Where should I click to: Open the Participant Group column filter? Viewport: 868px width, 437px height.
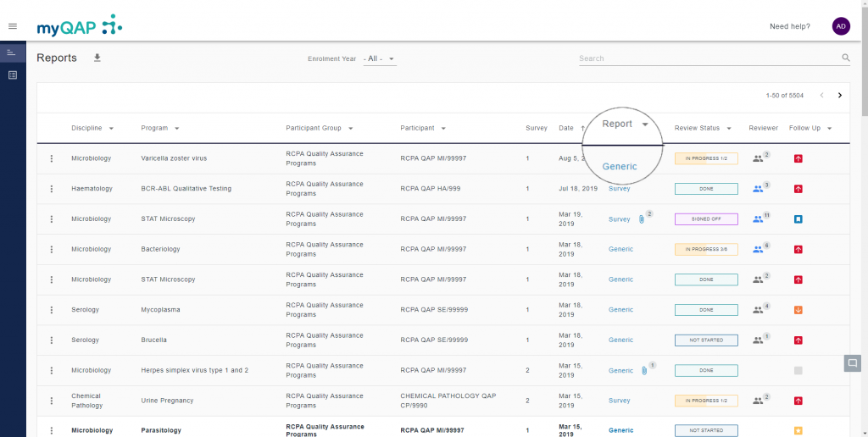click(350, 129)
